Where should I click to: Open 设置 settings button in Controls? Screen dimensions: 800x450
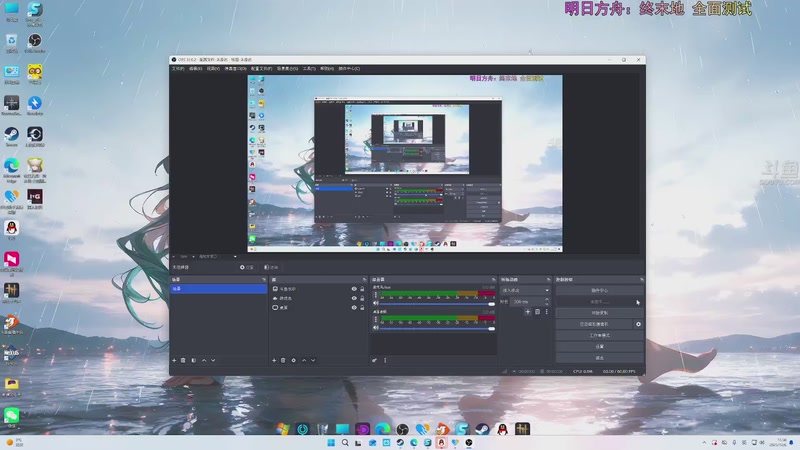click(x=599, y=346)
